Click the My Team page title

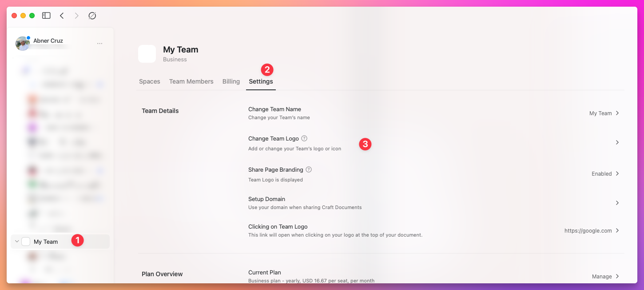click(181, 50)
